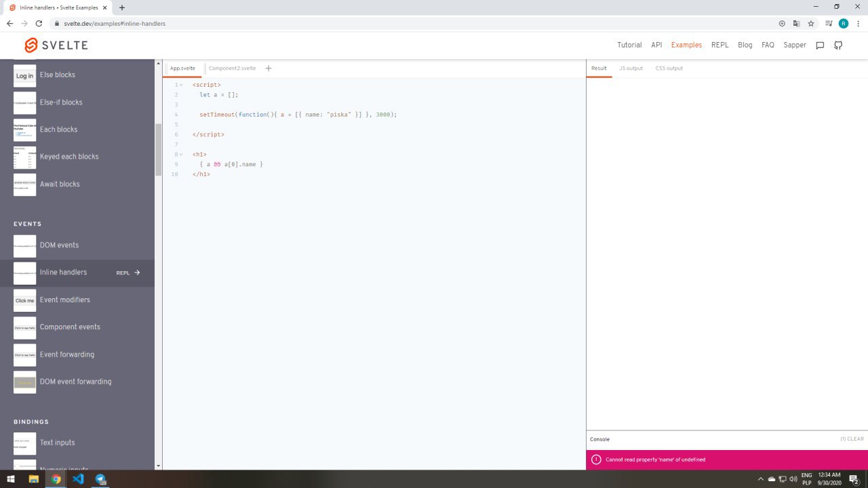Viewport: 868px width, 488px height.
Task: Select the CSS output tab
Action: pyautogui.click(x=669, y=68)
